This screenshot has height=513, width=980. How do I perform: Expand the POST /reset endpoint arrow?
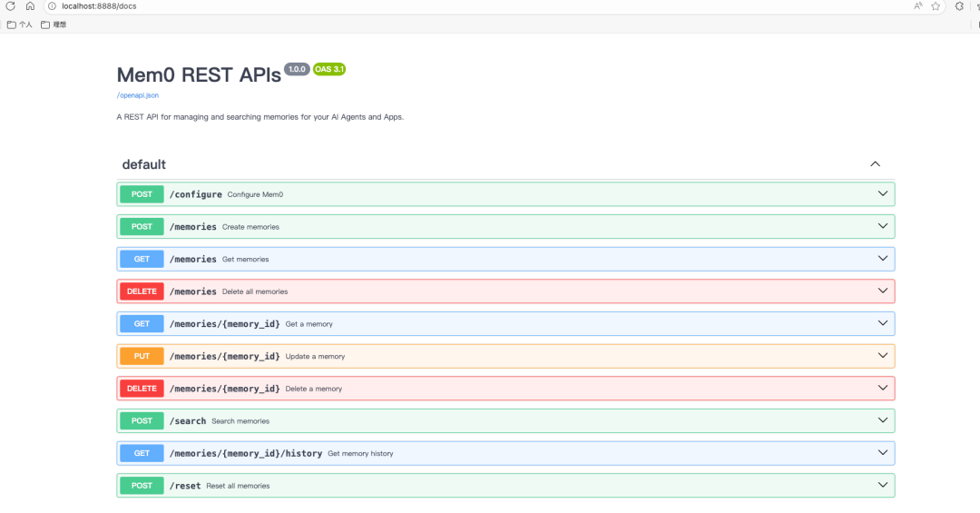pos(883,485)
